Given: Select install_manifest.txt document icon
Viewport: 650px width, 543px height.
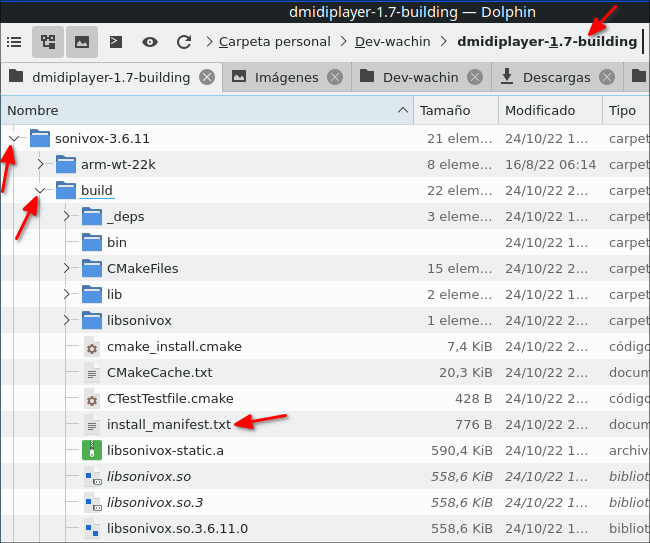Looking at the screenshot, I should (92, 424).
